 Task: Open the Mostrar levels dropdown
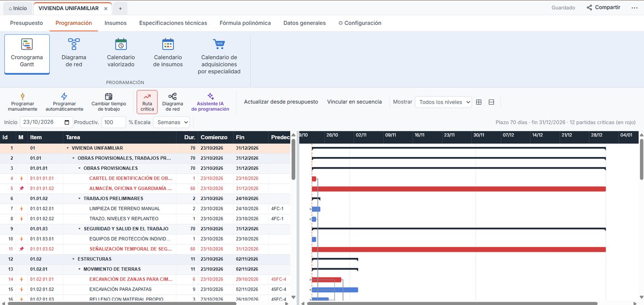point(443,102)
